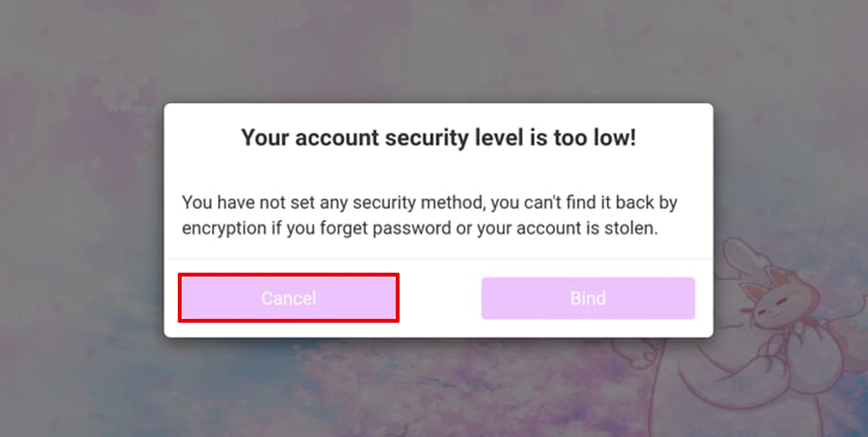Click "low!" at the heading's end
Image resolution: width=868 pixels, height=437 pixels.
[x=614, y=138]
